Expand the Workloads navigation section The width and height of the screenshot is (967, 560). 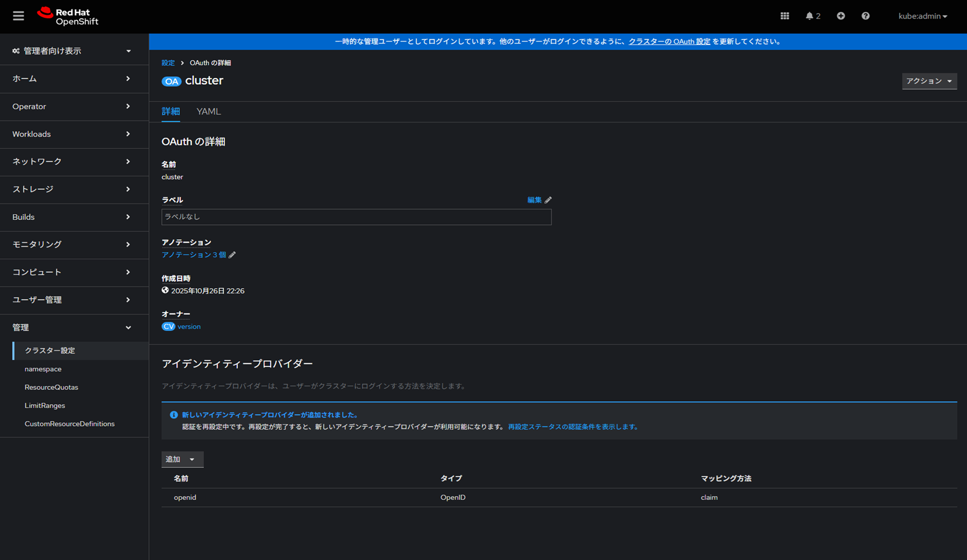(72, 134)
